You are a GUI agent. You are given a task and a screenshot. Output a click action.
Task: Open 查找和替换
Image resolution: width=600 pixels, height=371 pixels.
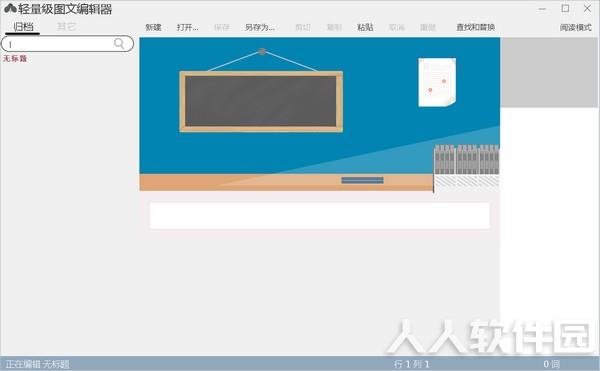pos(475,27)
